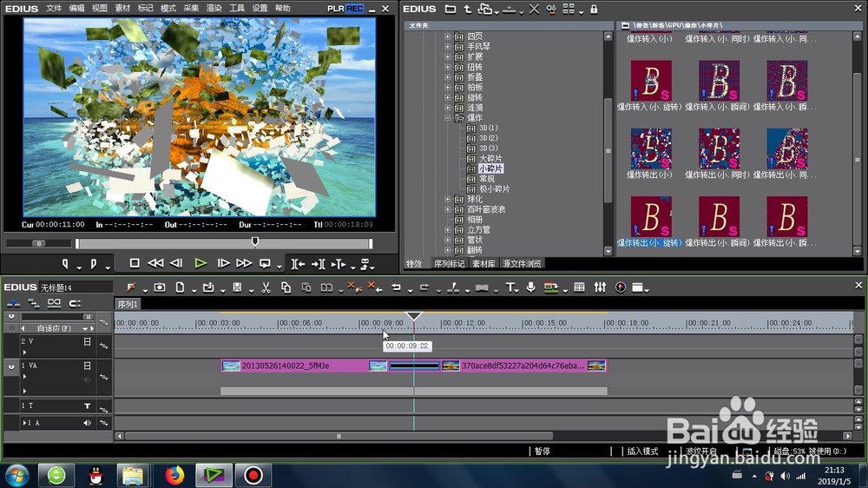Open the 设置 menu
Screen dimensions: 868x488
(x=260, y=9)
